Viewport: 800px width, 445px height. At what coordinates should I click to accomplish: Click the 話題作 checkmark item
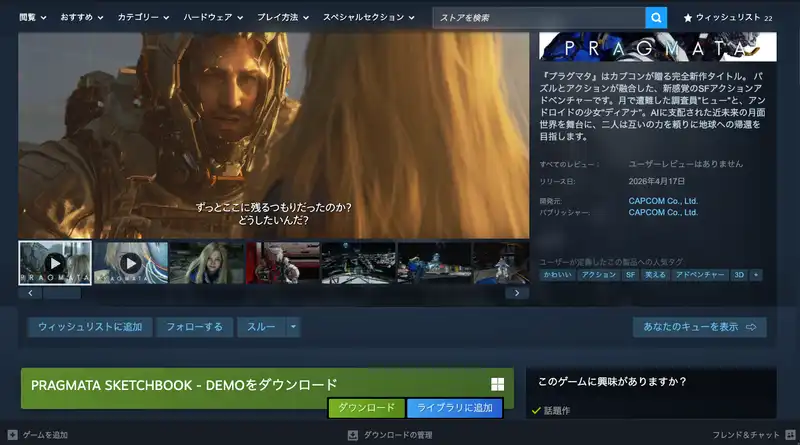pyautogui.click(x=551, y=410)
